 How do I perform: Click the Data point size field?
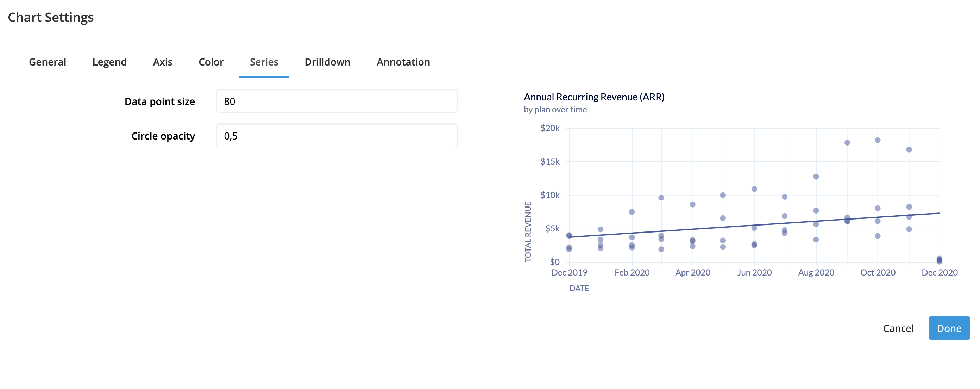click(337, 101)
